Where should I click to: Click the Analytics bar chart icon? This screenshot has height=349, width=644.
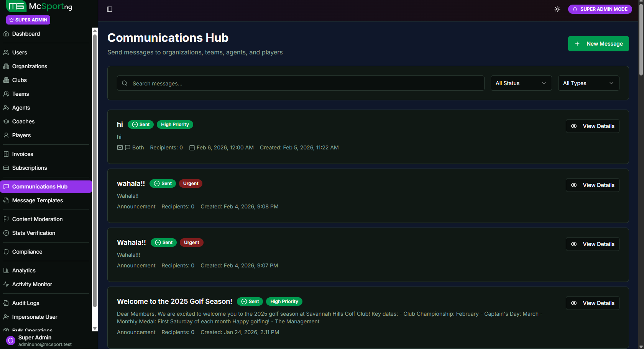[x=6, y=270]
